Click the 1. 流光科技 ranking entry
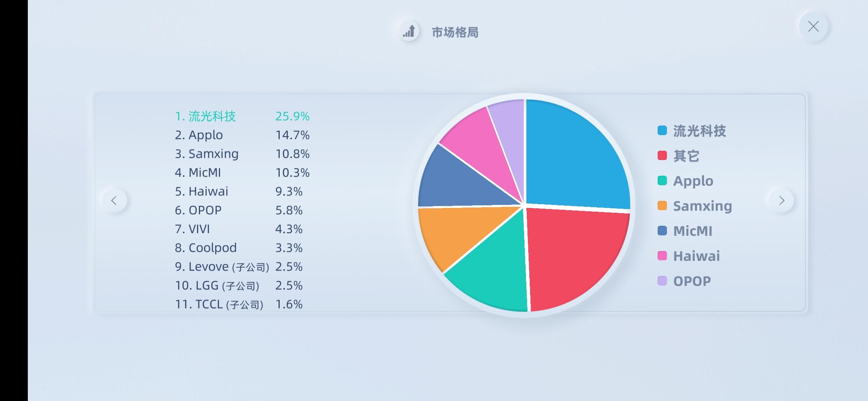Image resolution: width=868 pixels, height=401 pixels. [x=242, y=116]
